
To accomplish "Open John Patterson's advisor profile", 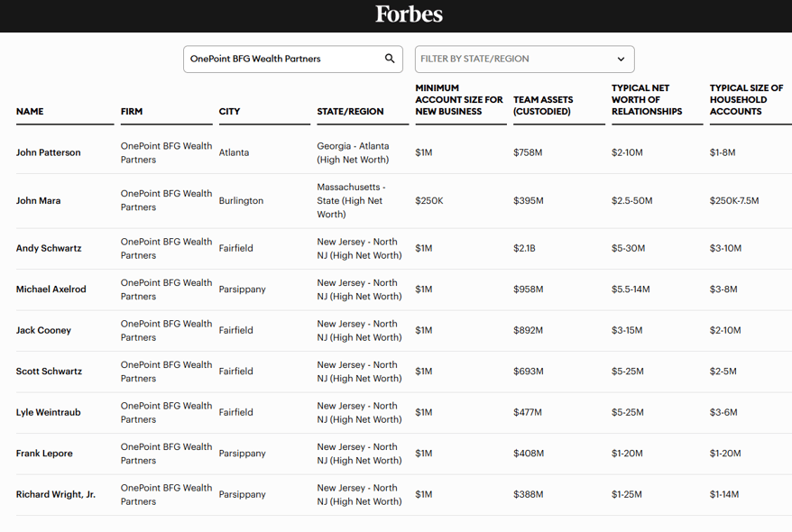I will pyautogui.click(x=49, y=152).
